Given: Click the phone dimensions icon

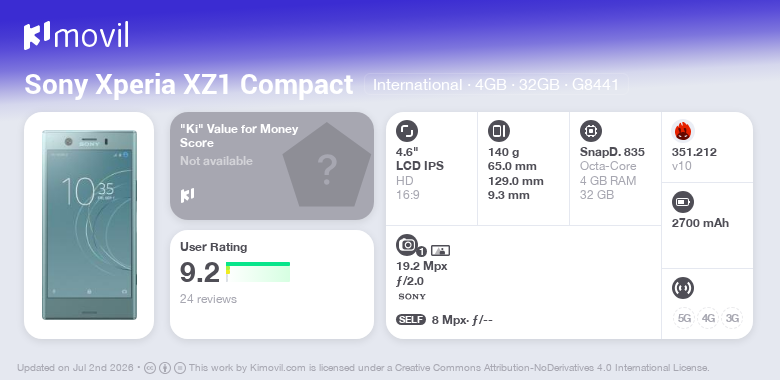Looking at the screenshot, I should [499, 131].
